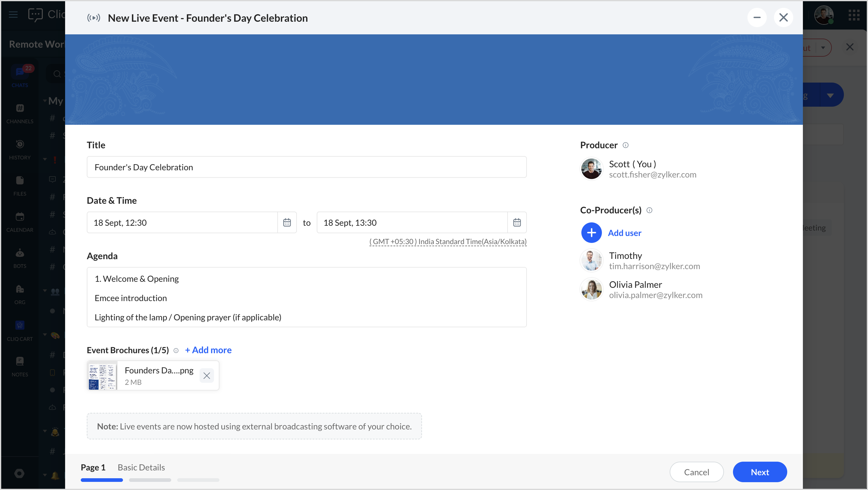The image size is (868, 490).
Task: Click the Next button
Action: (759, 472)
